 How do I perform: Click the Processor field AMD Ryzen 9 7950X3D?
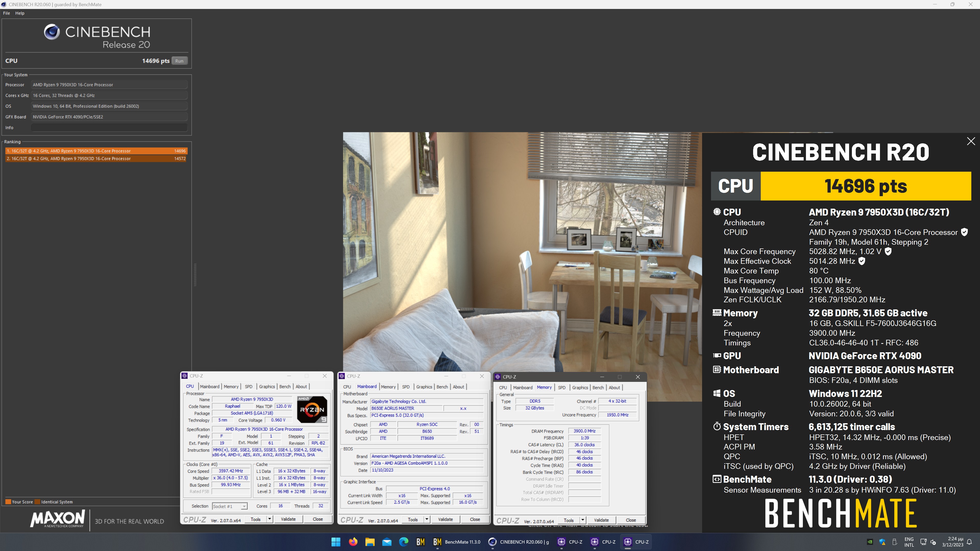109,85
